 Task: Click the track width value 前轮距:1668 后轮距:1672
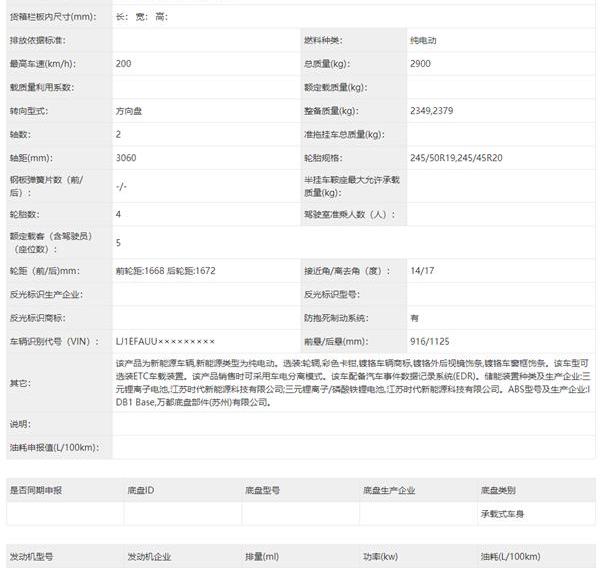166,271
